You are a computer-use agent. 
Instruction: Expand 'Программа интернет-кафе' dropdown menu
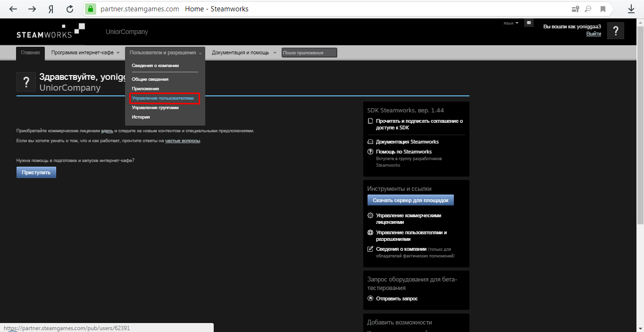coord(85,52)
